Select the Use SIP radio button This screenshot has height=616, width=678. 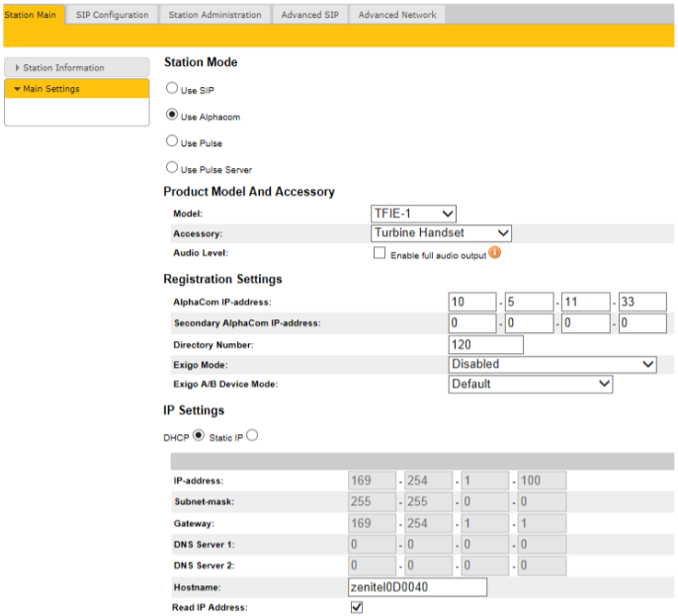[172, 88]
